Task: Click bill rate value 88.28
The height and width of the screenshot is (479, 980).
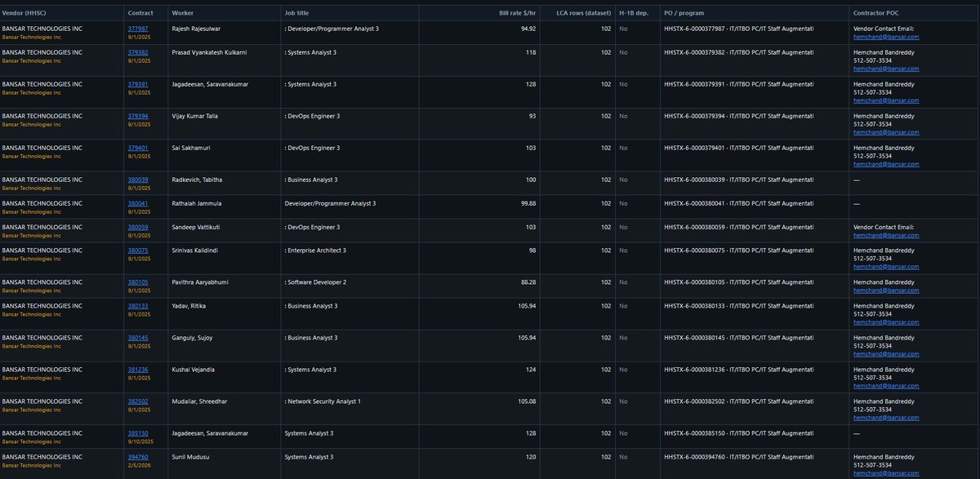Action: click(528, 282)
